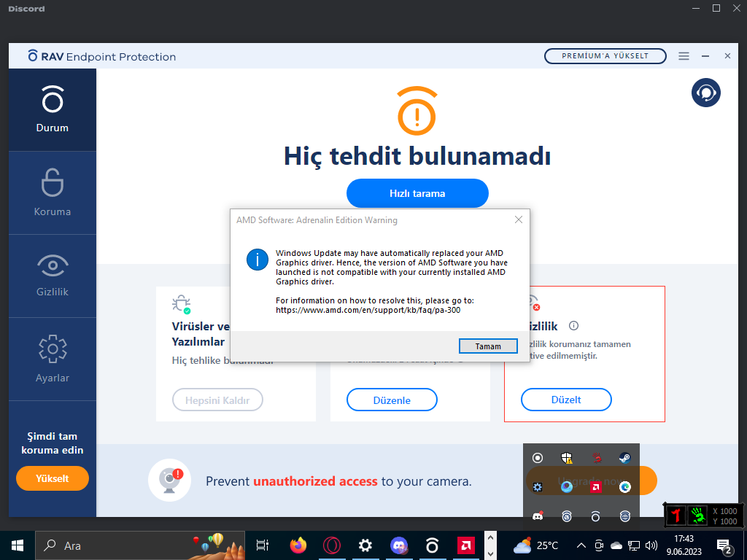
Task: Click the Ara taskbar search box
Action: coord(140,545)
